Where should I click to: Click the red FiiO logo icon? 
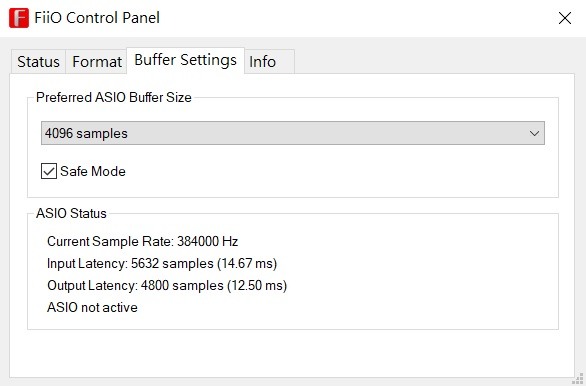(19, 18)
